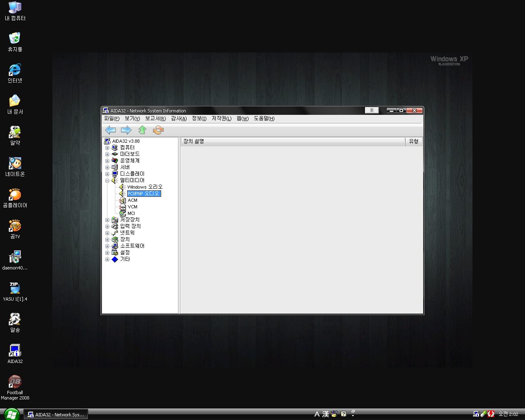Open the 감사(A) menu
Screen dimensions: 525x420
[x=179, y=119]
